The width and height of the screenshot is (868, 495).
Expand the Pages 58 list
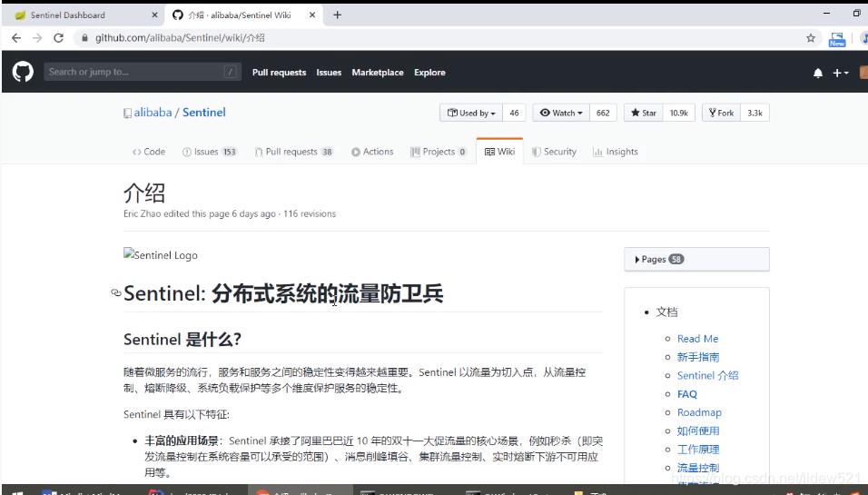coord(696,259)
